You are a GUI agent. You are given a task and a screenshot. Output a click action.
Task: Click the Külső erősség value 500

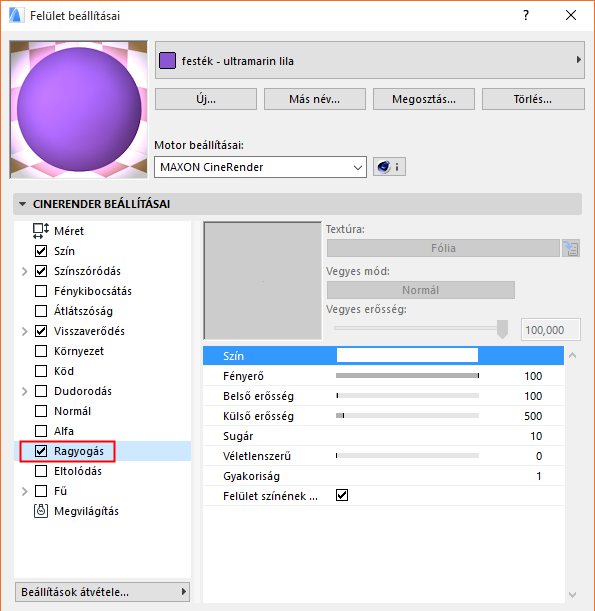point(533,416)
